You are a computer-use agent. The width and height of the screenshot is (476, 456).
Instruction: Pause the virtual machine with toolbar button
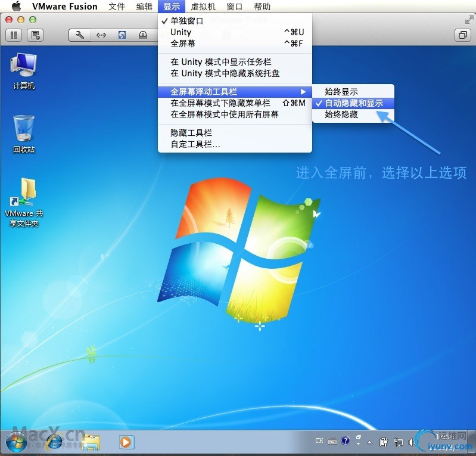pyautogui.click(x=14, y=35)
